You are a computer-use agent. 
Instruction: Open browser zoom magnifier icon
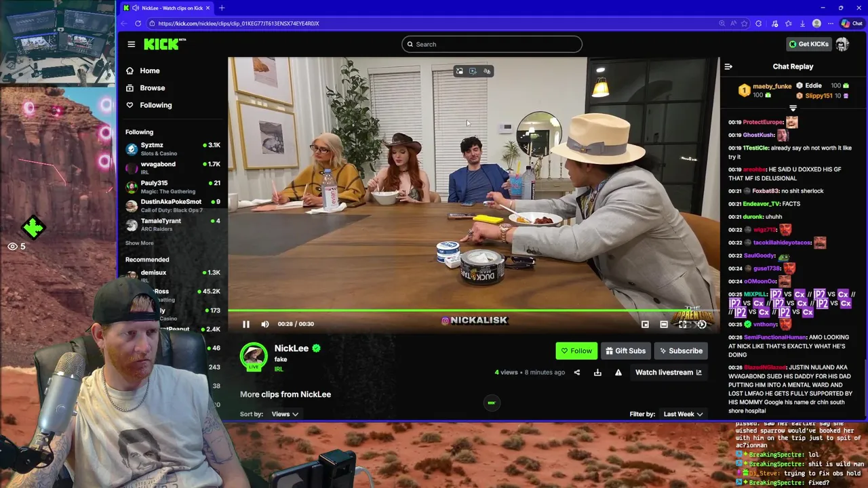[723, 23]
